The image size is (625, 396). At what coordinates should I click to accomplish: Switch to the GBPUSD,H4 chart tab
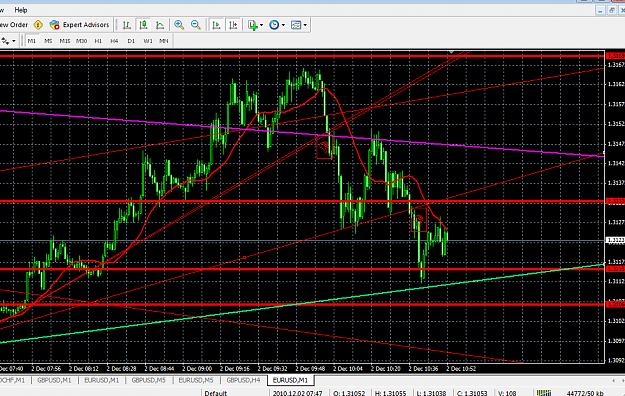[243, 380]
